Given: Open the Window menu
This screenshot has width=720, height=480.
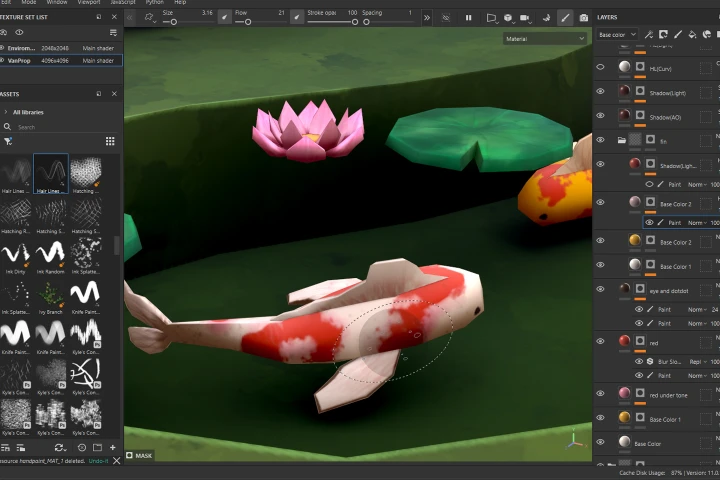Looking at the screenshot, I should pyautogui.click(x=57, y=2).
